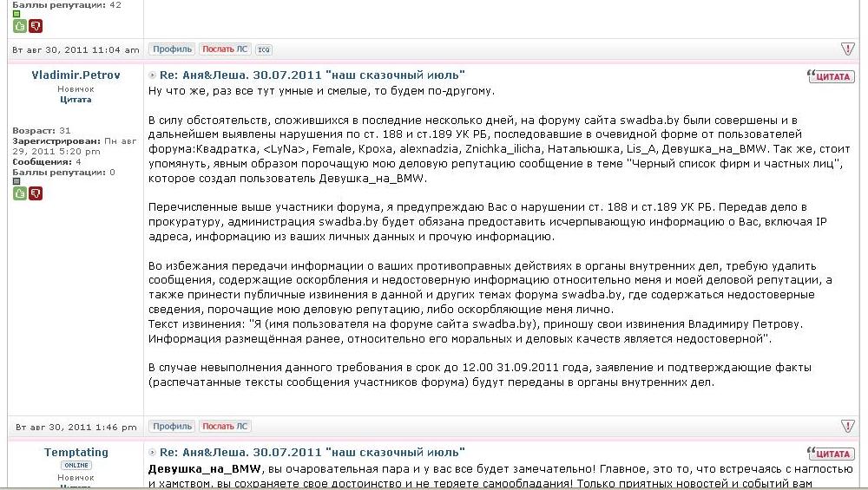Quote Vladimir.Petrov's post with ЦИТАТА button
This screenshot has width=868, height=490.
click(x=830, y=76)
